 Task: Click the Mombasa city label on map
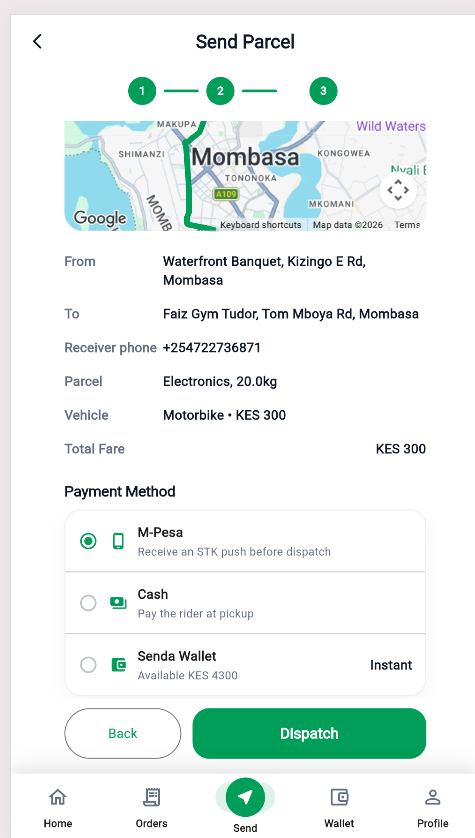coord(245,157)
